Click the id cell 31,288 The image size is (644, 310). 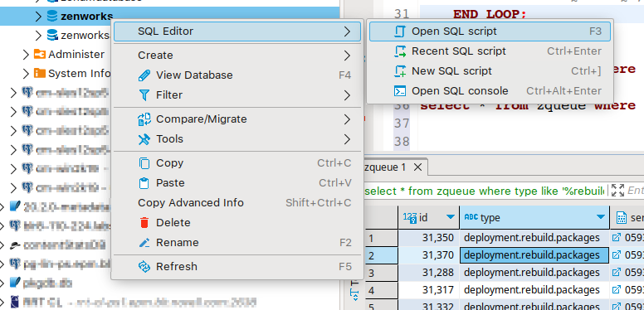[x=429, y=272]
